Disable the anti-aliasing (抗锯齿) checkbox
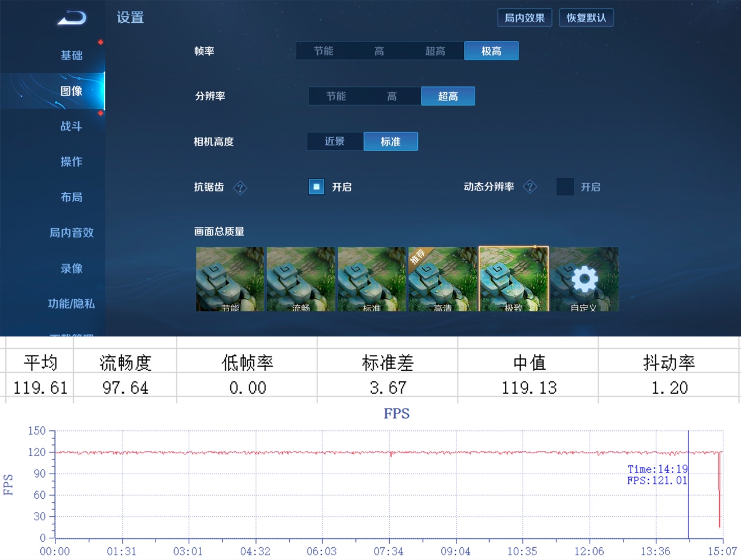 316,187
